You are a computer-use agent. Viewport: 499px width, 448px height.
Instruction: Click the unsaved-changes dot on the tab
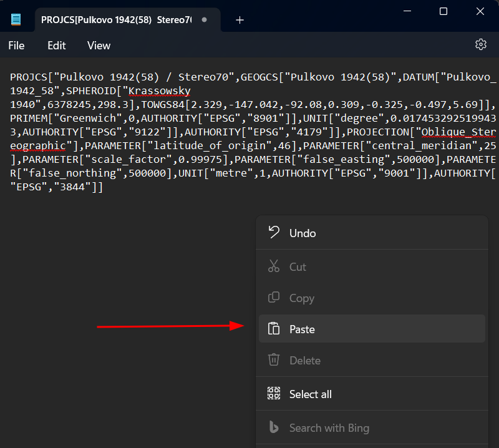click(x=204, y=20)
